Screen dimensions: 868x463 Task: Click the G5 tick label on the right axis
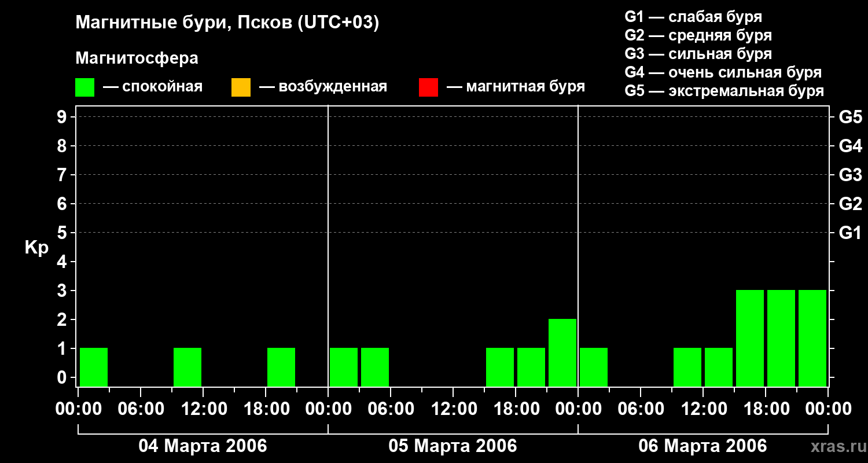tap(851, 117)
